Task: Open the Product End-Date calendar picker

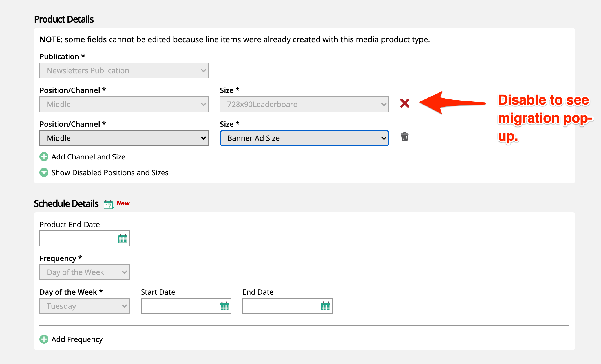Action: 123,239
